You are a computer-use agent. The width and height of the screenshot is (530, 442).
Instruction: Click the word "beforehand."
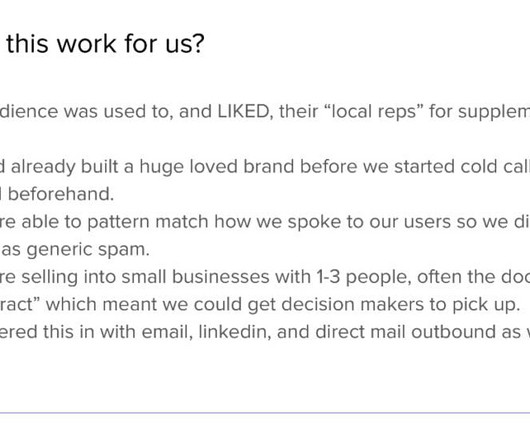tap(61, 194)
